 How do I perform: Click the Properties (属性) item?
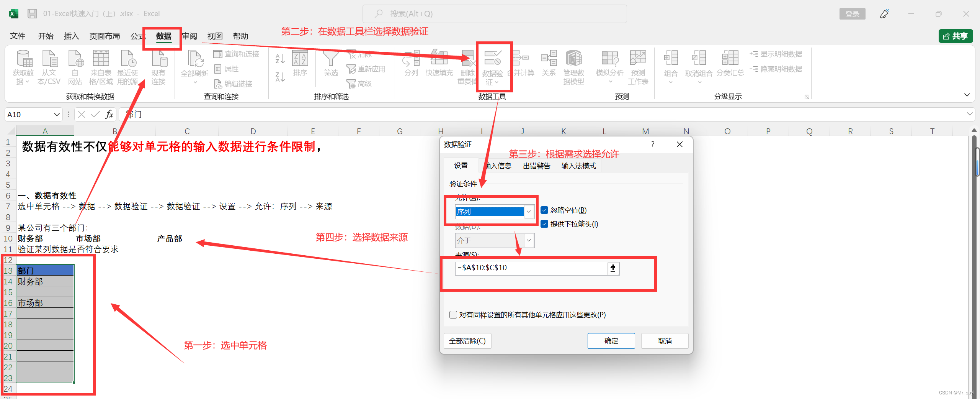(x=227, y=69)
